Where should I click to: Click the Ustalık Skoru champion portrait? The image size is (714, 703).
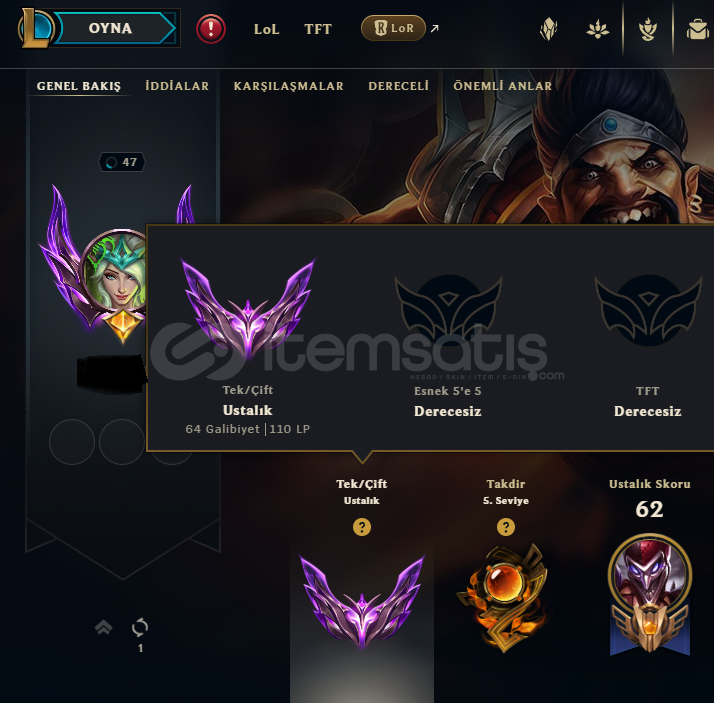(x=650, y=574)
